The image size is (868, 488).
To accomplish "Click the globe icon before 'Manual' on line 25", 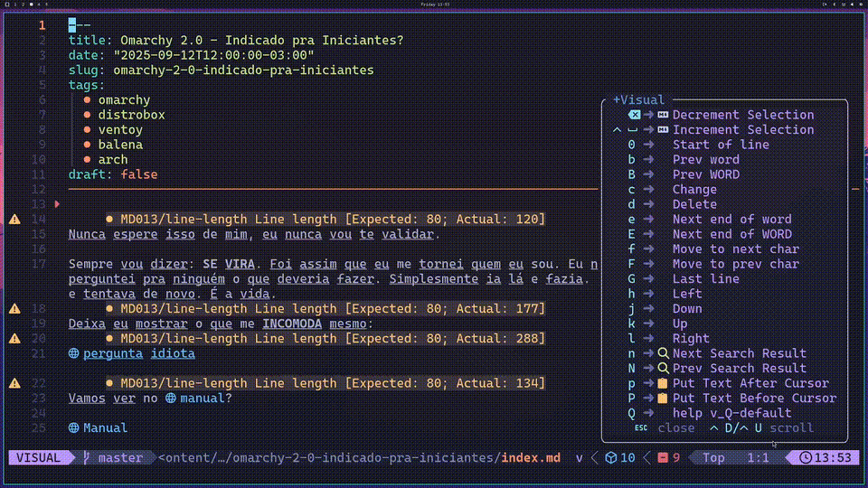I will click(73, 428).
